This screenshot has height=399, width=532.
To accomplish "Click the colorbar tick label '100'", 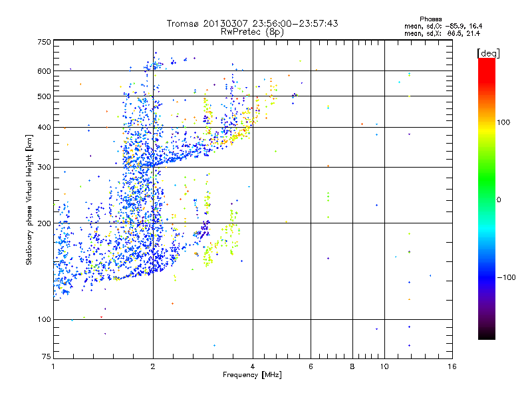I will 503,122.
